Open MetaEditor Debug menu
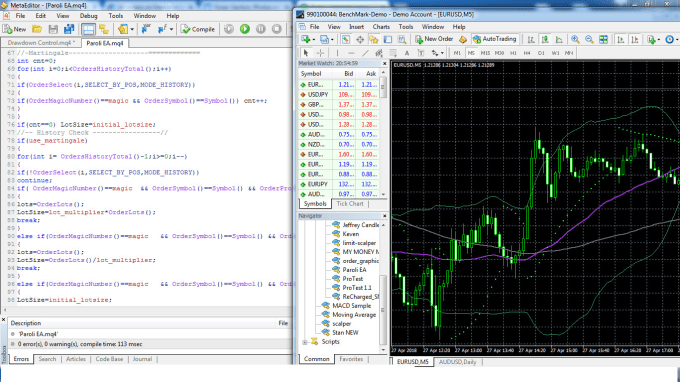 click(88, 16)
